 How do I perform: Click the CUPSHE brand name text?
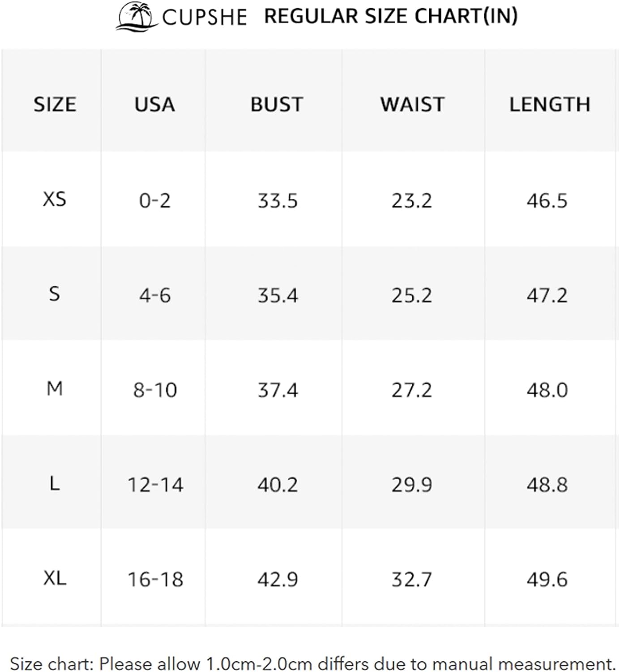tap(205, 17)
